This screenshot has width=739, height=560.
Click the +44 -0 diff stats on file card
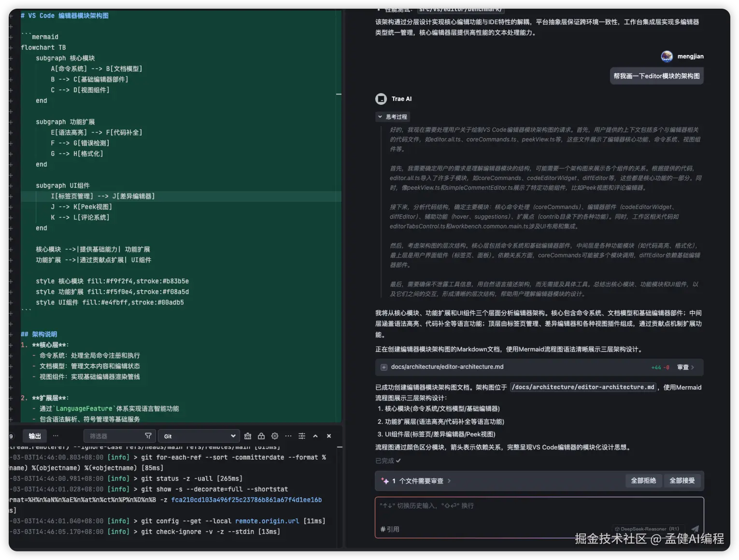point(660,367)
